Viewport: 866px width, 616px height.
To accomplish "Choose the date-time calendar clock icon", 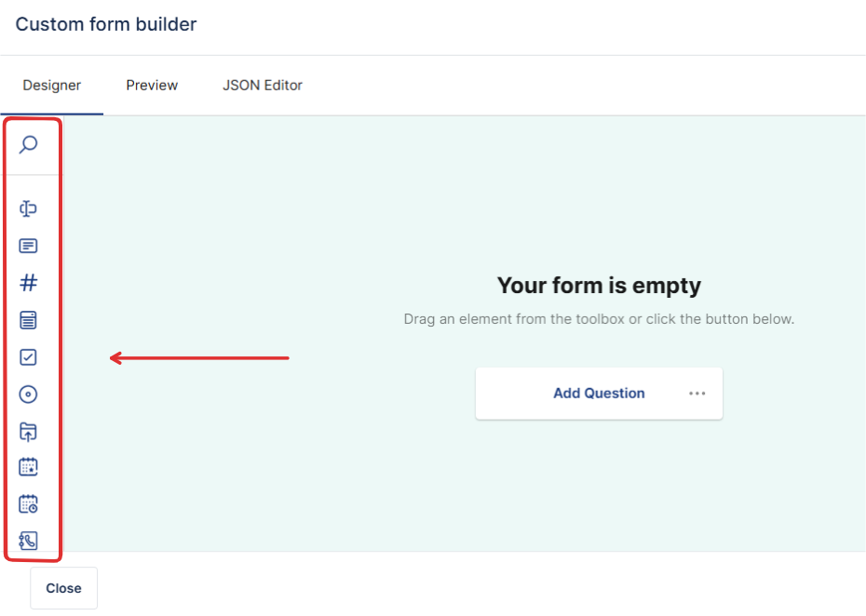I will pyautogui.click(x=29, y=504).
